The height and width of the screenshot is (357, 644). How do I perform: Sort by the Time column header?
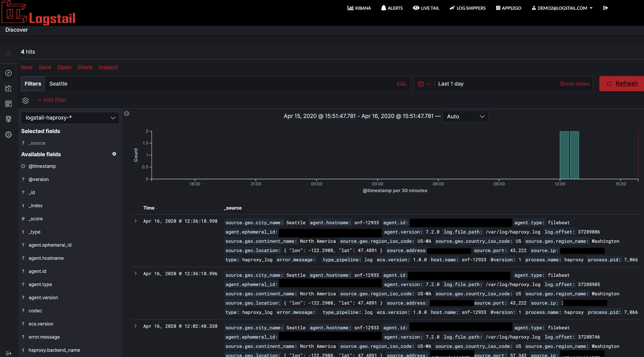[x=149, y=208]
